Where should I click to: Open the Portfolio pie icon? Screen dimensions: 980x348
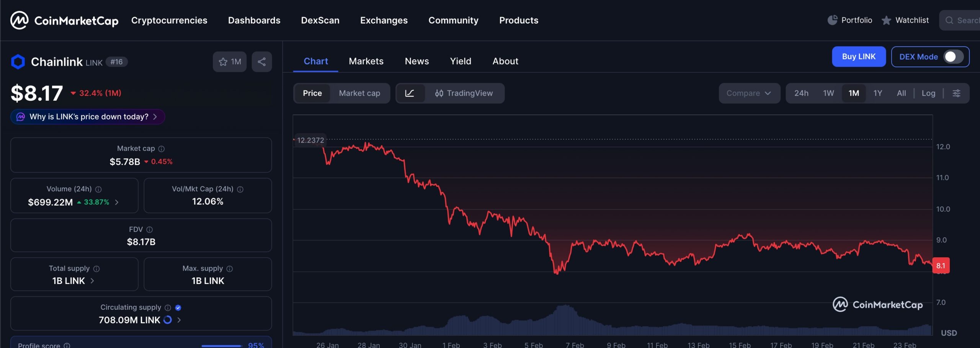832,20
